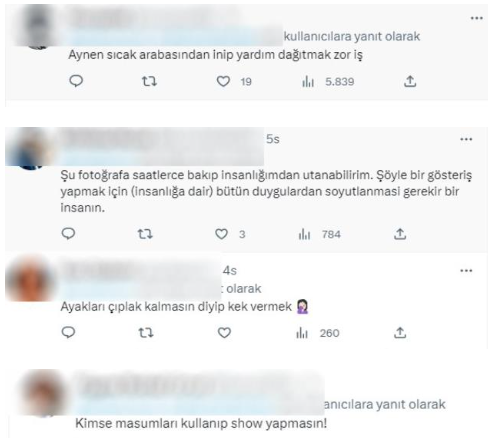Share the tweet with 260 views
The image size is (488, 438).
point(400,332)
